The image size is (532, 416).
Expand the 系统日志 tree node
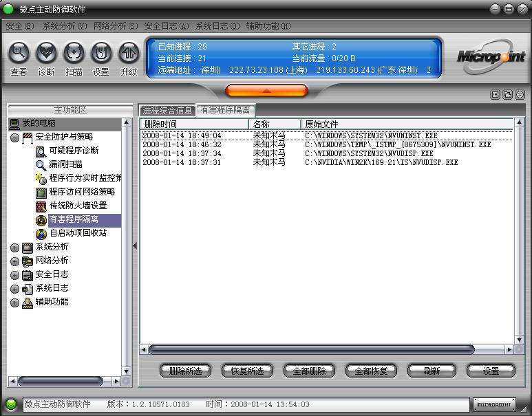coord(14,289)
